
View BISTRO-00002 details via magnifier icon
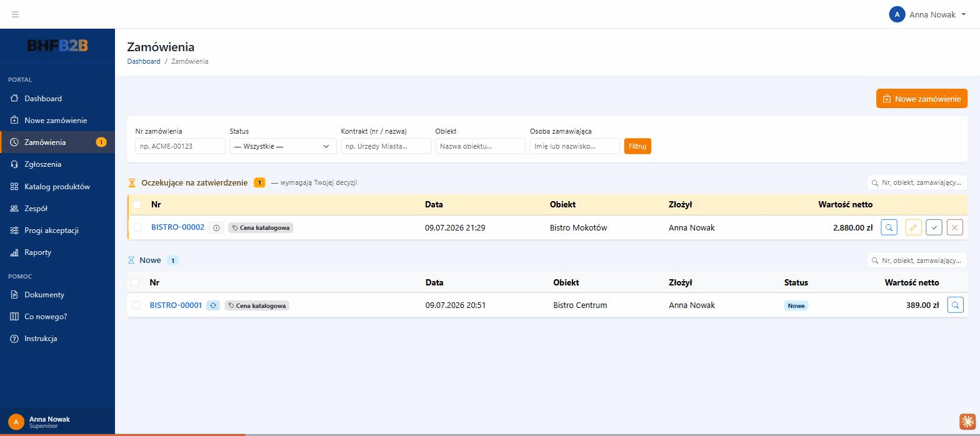tap(889, 227)
